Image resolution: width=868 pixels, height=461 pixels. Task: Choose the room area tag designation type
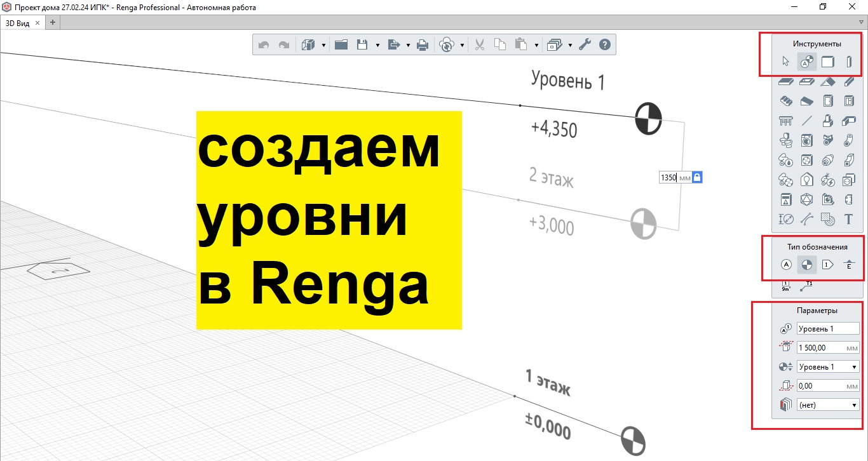tap(786, 285)
